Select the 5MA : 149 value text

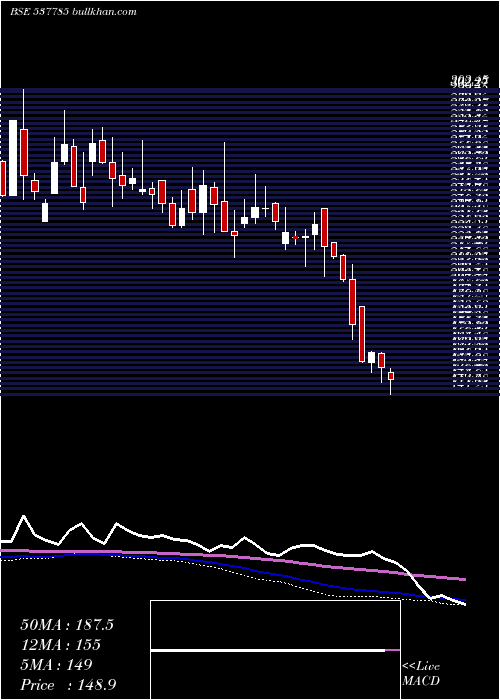(x=56, y=665)
